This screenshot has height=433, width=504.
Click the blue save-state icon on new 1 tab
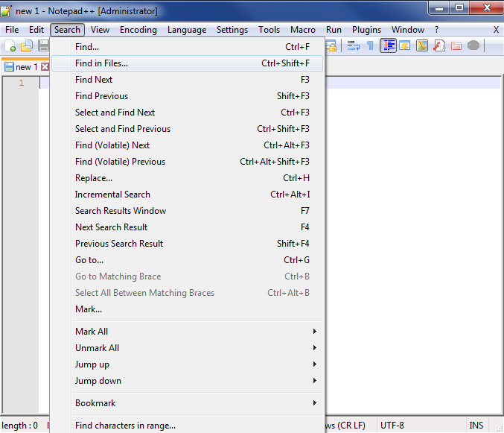[x=10, y=67]
